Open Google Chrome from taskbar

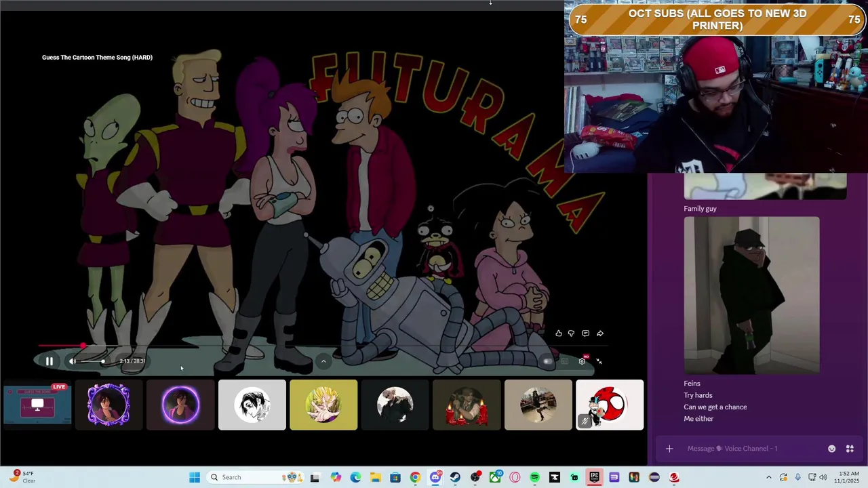415,477
